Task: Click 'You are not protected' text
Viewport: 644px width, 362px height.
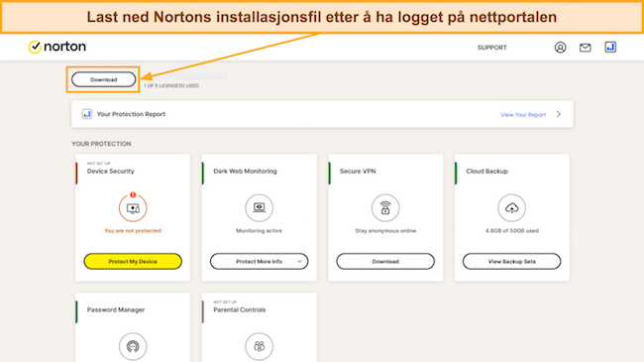Action: [x=133, y=231]
